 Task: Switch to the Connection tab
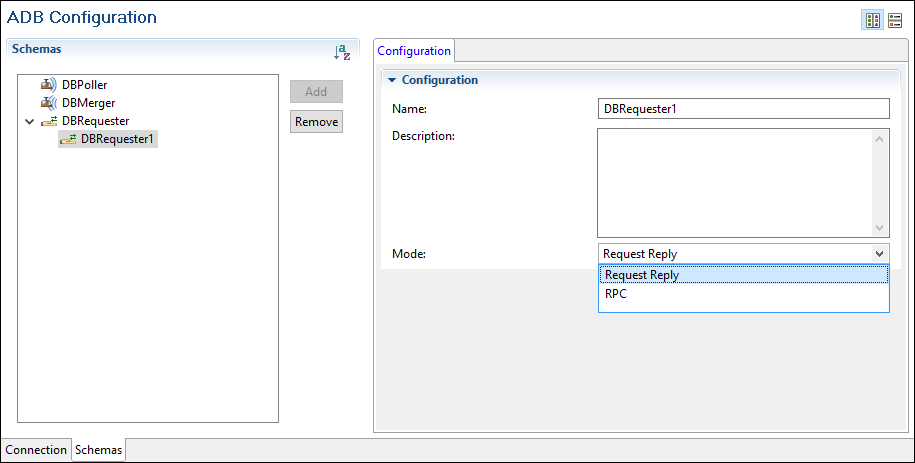(x=36, y=450)
